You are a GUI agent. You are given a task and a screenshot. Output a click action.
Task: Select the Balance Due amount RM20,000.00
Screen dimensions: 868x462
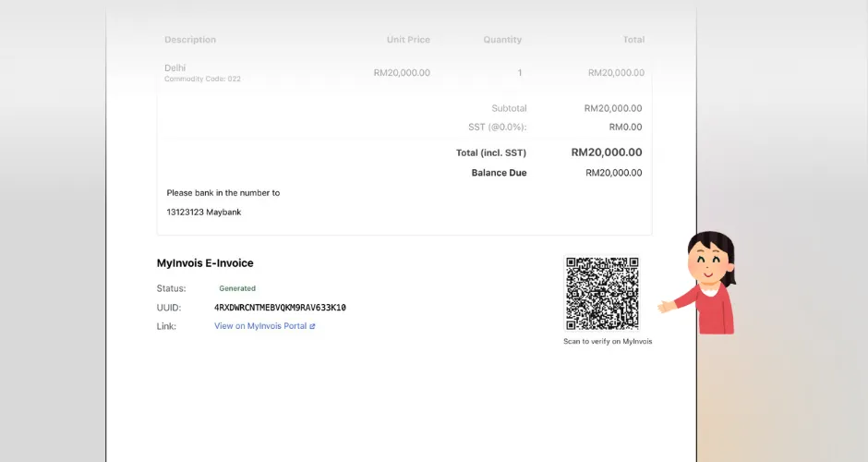[614, 173]
